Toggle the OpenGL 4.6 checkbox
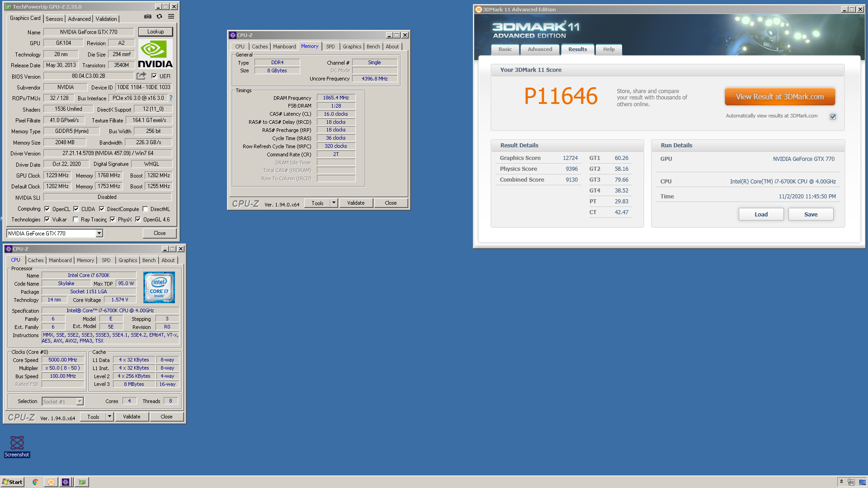868x488 pixels. [138, 219]
